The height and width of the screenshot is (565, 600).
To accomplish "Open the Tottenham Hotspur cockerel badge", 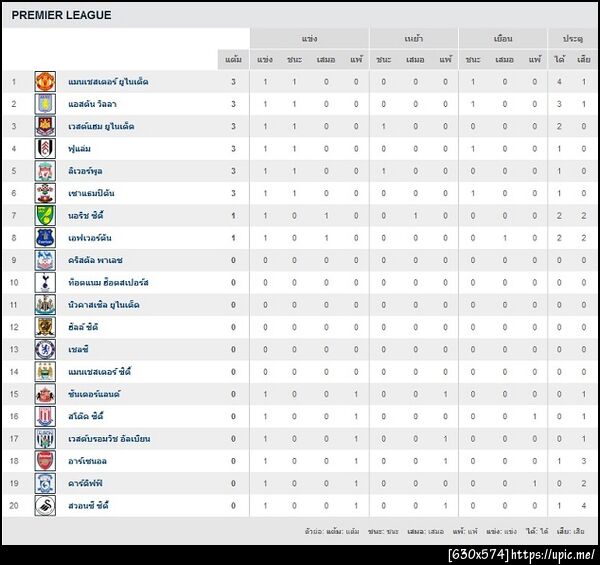I will click(44, 282).
